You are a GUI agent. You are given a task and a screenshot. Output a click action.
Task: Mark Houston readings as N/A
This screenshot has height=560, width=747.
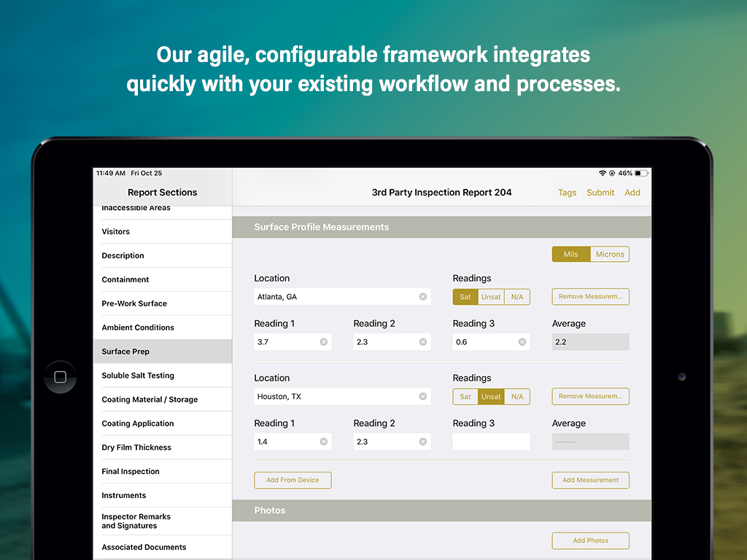click(x=517, y=396)
